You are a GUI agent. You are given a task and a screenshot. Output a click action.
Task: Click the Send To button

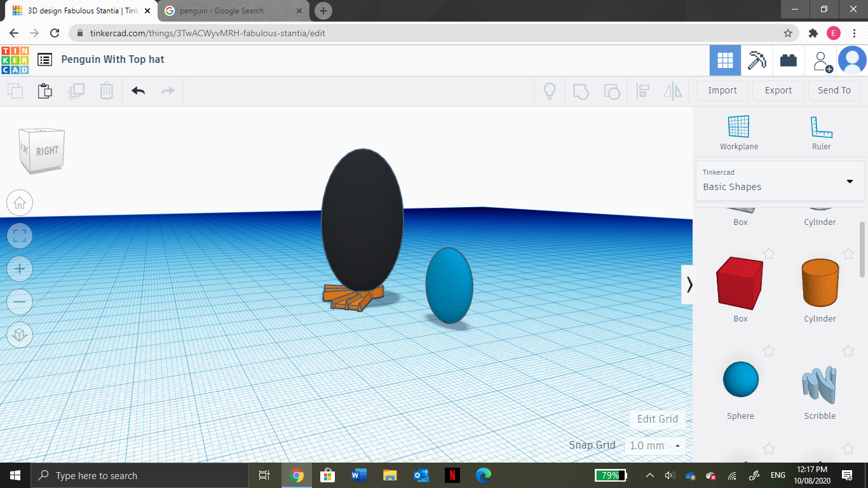tap(834, 90)
